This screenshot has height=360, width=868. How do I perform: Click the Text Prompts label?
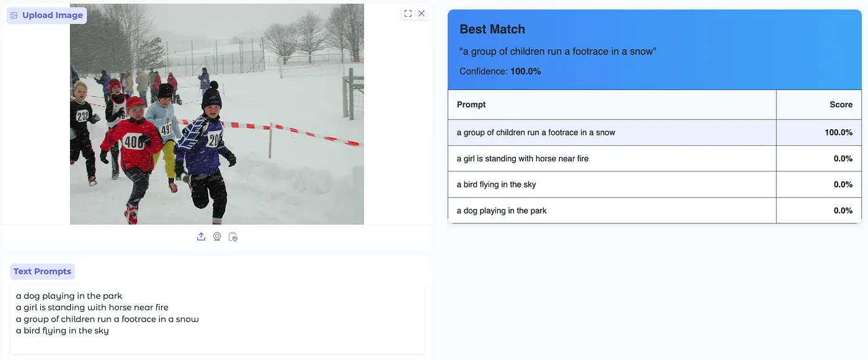pyautogui.click(x=42, y=271)
